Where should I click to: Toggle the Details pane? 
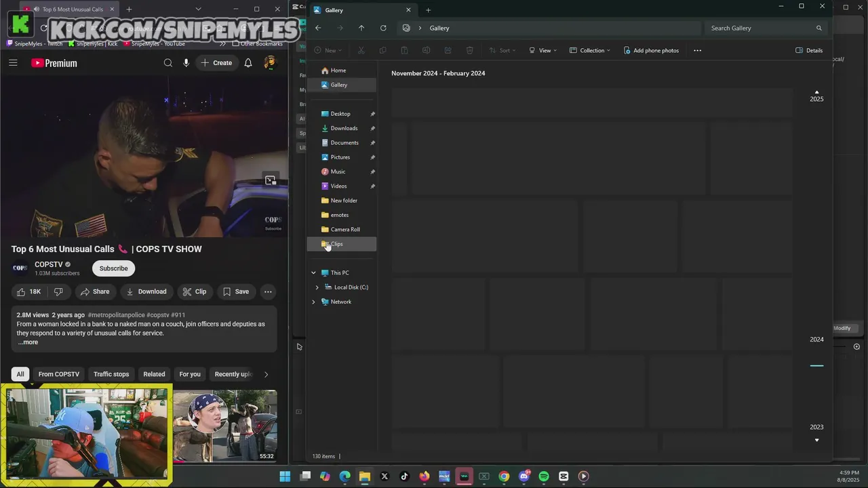pyautogui.click(x=809, y=50)
